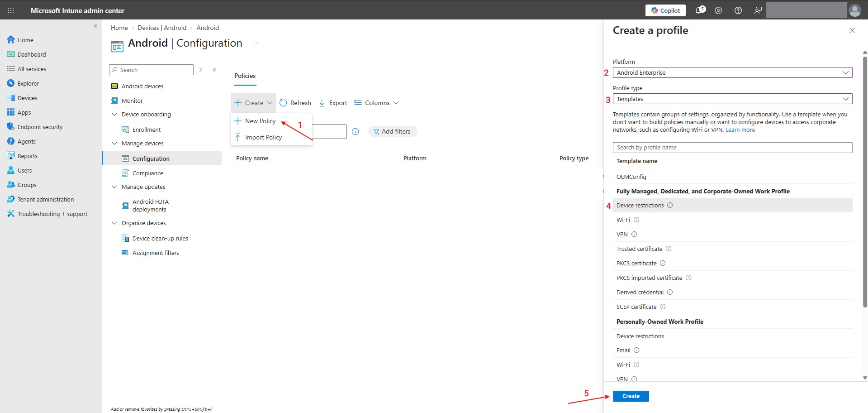Screen dimensions: 868x413
Task: Open the Columns dropdown
Action: point(376,103)
